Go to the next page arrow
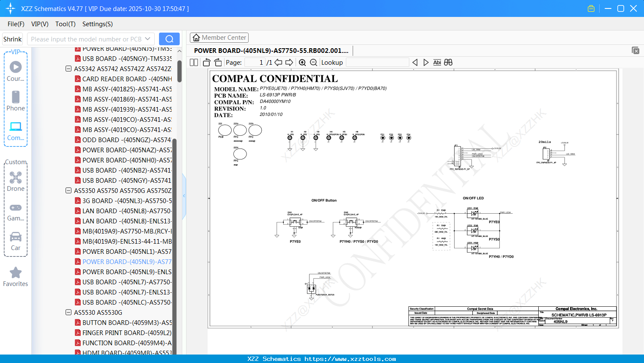Image resolution: width=644 pixels, height=363 pixels. (x=289, y=63)
